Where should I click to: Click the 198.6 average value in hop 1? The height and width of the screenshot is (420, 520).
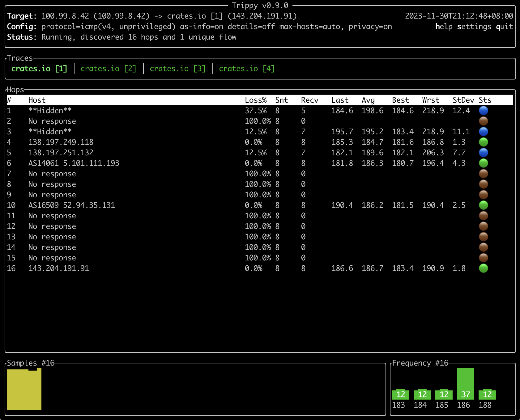coord(373,111)
